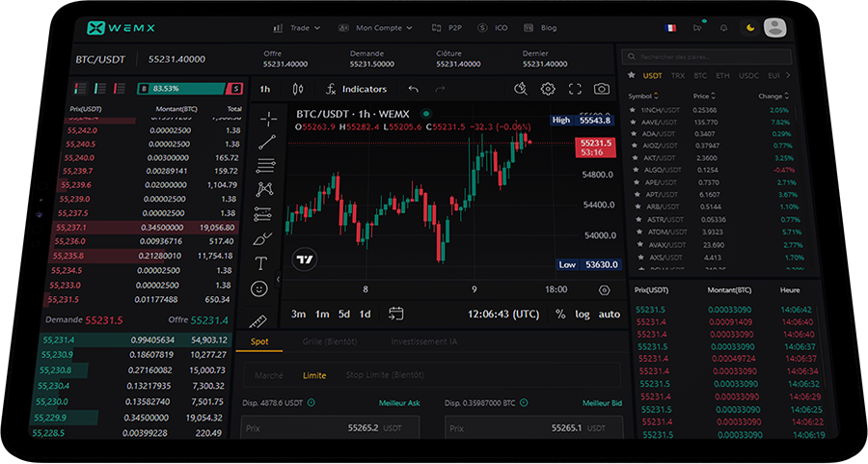Viewport: 868px width, 464px height.
Task: Change language via French flag icon
Action: coord(670,28)
